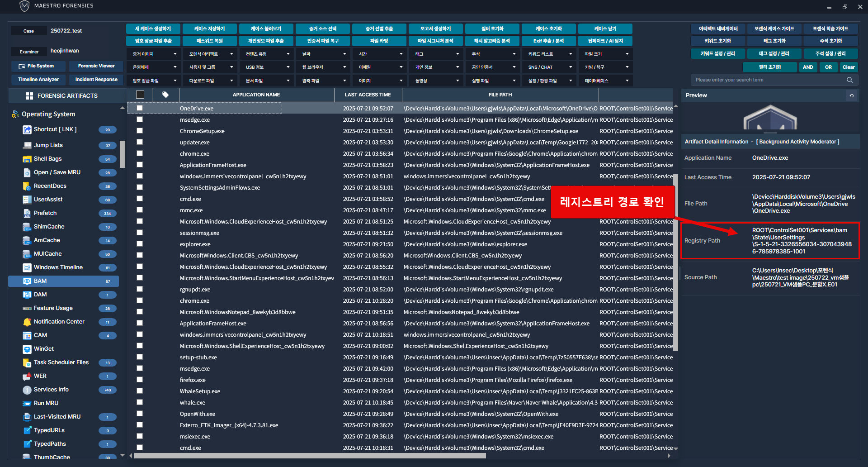Image resolution: width=868 pixels, height=467 pixels.
Task: Click the Jump Lists icon in sidebar
Action: pos(27,145)
